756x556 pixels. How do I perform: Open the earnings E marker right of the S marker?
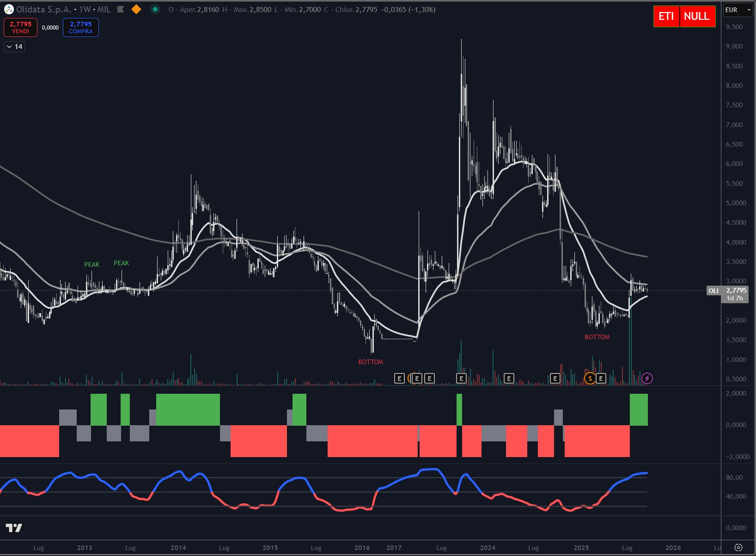click(x=601, y=379)
